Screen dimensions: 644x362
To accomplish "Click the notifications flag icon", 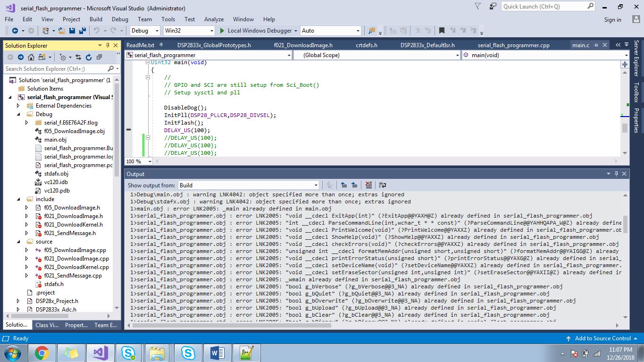I will tap(478, 7).
